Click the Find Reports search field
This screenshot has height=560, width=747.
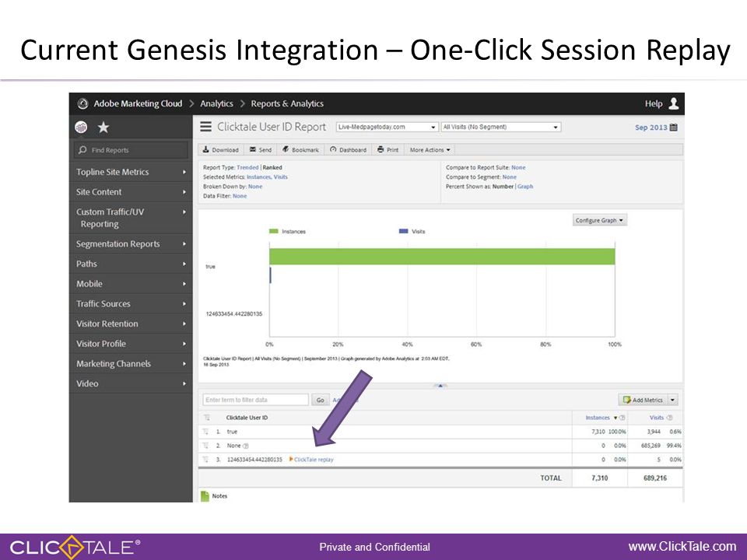[131, 149]
